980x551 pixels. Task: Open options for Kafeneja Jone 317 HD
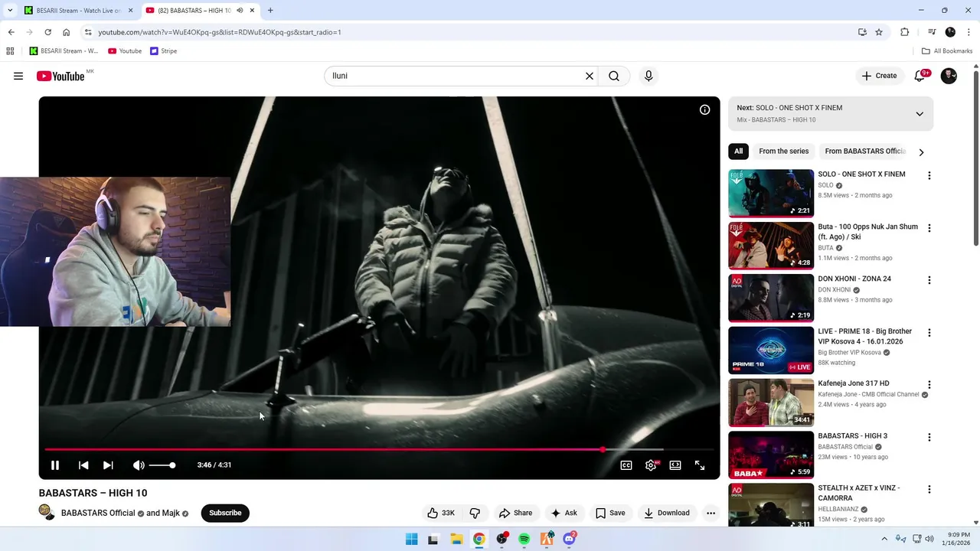tap(929, 385)
